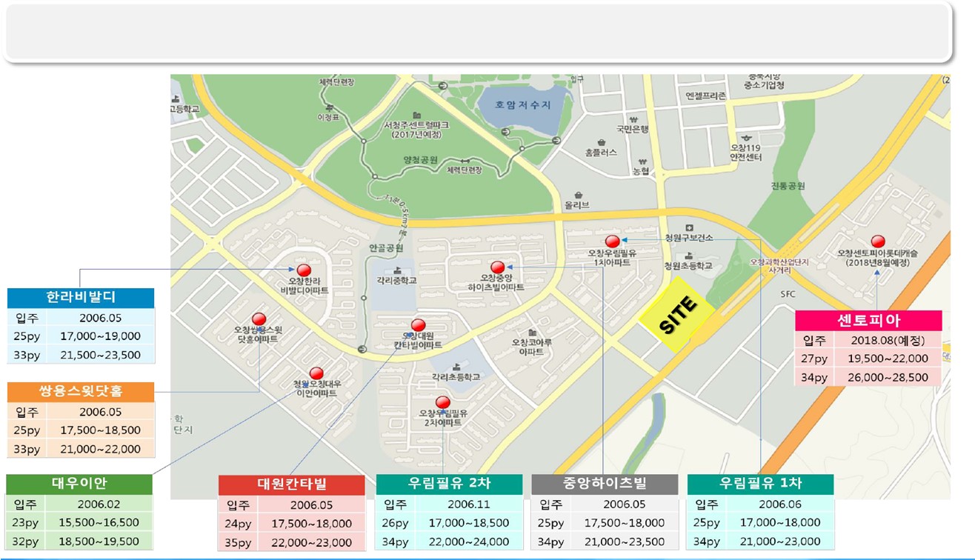
Task: Click the 17,500~18,500 cell in 쌍용스윗닷홈
Action: [100, 430]
